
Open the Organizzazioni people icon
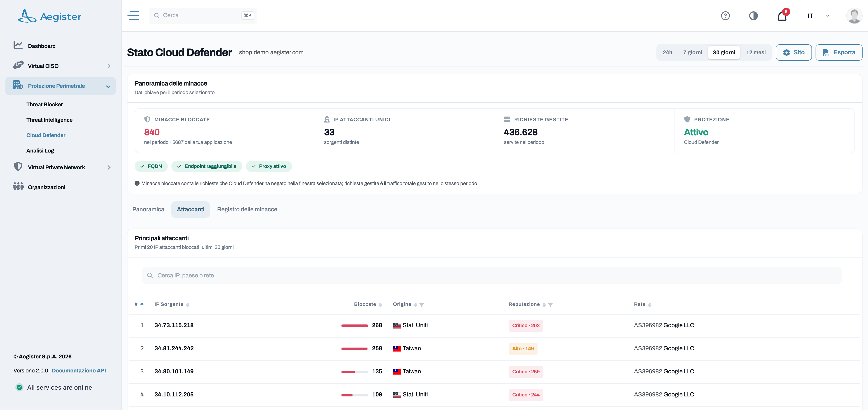tap(18, 186)
